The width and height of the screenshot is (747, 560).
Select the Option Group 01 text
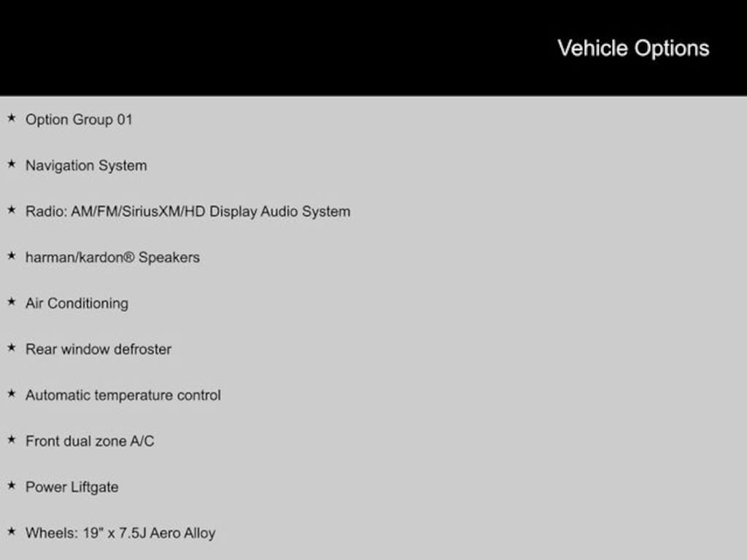(79, 120)
